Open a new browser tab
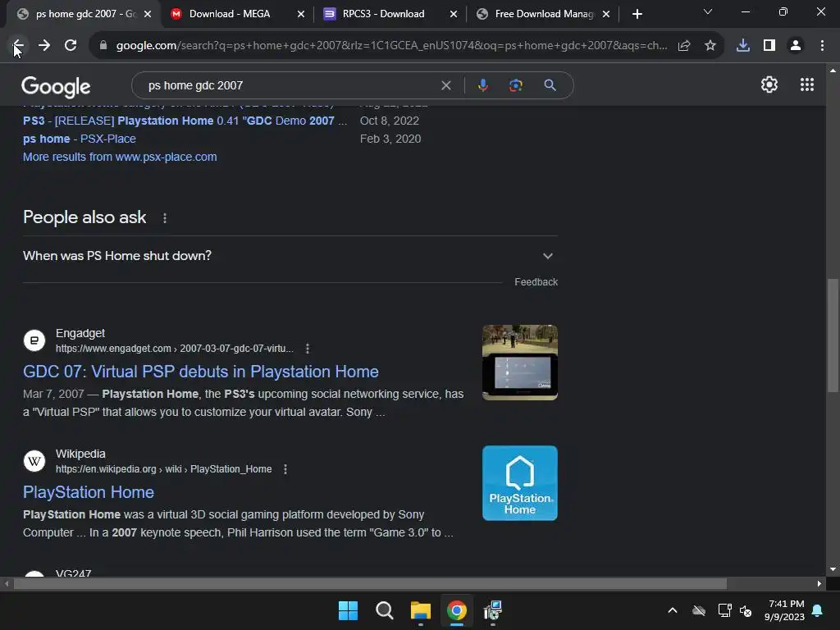Image resolution: width=840 pixels, height=630 pixels. 637,15
